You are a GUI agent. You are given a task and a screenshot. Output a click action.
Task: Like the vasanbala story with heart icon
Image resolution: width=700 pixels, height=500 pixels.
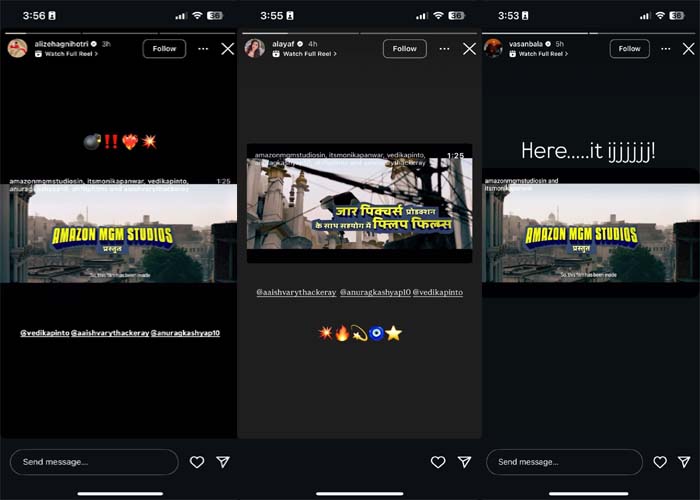pyautogui.click(x=660, y=462)
